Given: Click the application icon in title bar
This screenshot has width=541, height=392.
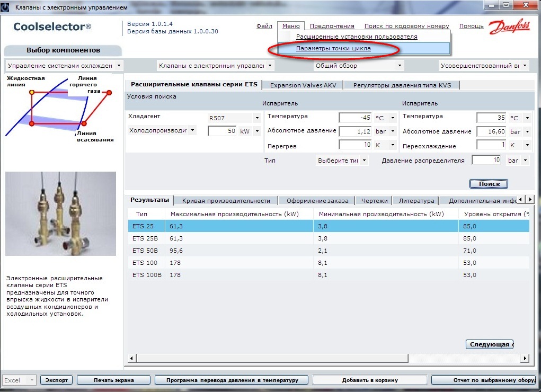Looking at the screenshot, I should pyautogui.click(x=5, y=7).
